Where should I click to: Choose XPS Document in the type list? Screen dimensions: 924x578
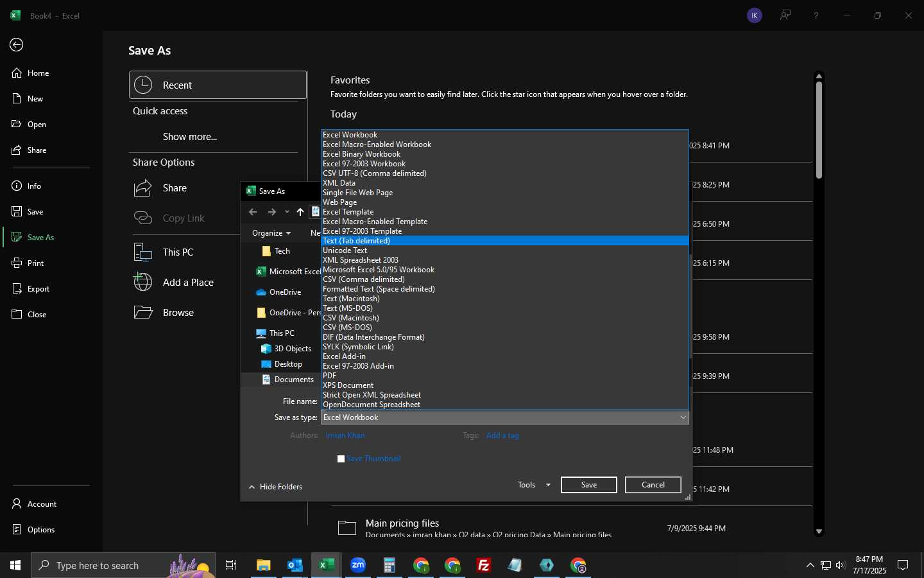click(x=505, y=385)
